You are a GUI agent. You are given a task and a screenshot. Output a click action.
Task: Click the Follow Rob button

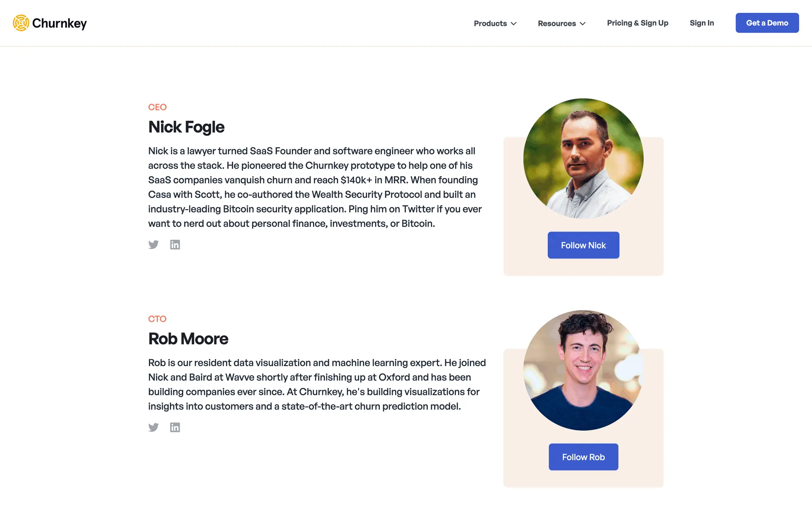583,457
